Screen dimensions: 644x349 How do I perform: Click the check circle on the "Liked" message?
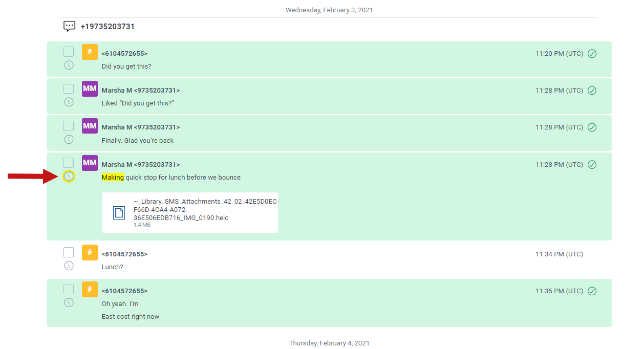click(592, 90)
